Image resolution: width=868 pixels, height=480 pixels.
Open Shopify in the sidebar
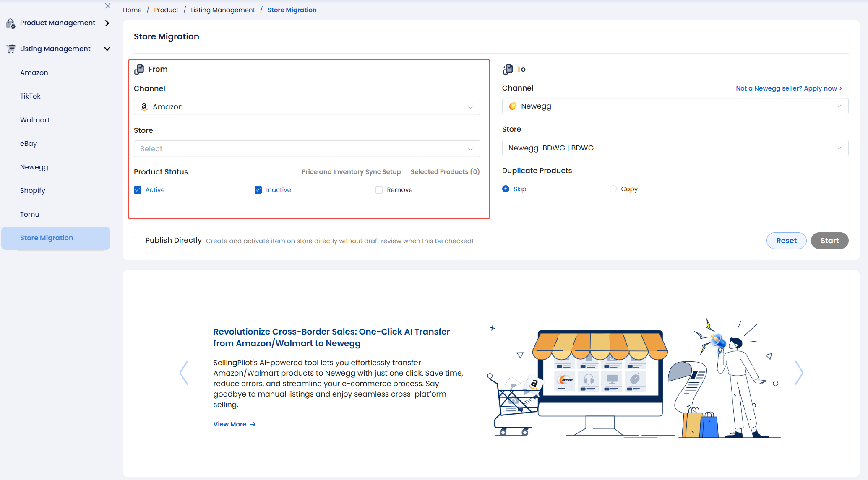33,190
